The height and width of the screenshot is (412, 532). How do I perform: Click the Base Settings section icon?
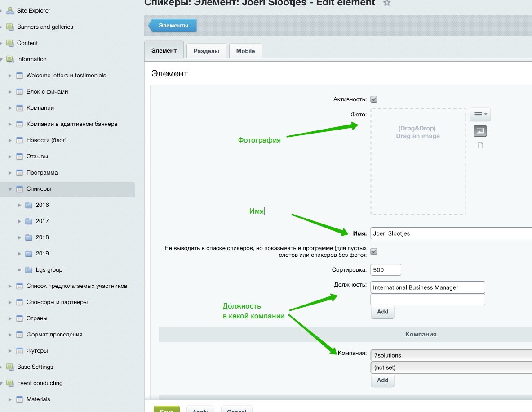10,367
